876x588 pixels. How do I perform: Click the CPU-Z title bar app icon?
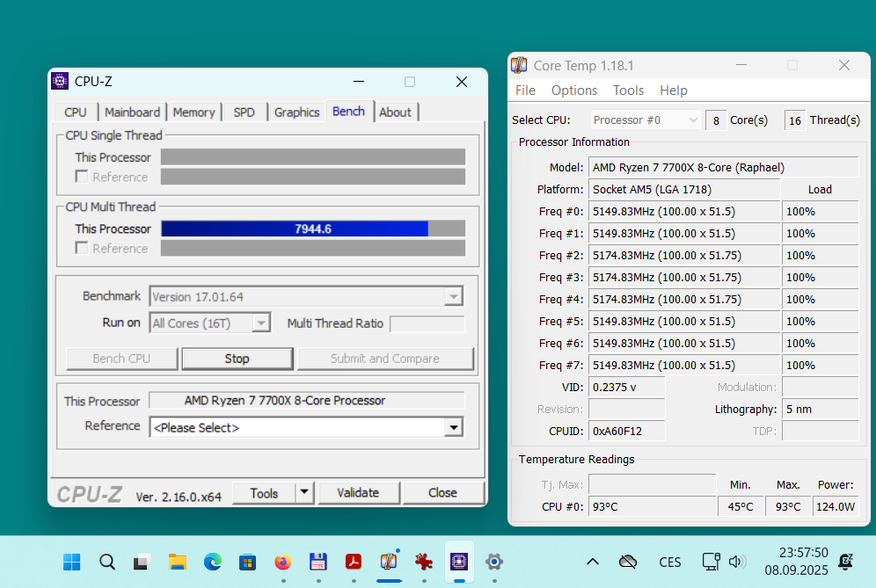tap(60, 82)
